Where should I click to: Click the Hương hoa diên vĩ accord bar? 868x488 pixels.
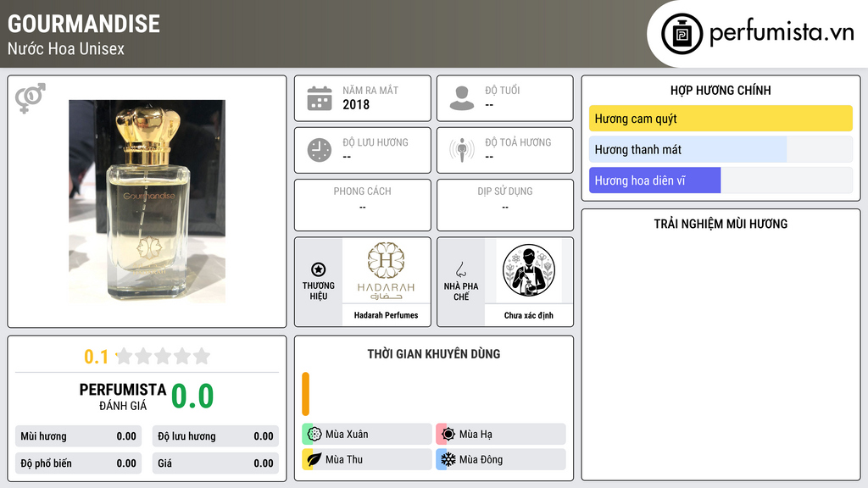coord(721,180)
